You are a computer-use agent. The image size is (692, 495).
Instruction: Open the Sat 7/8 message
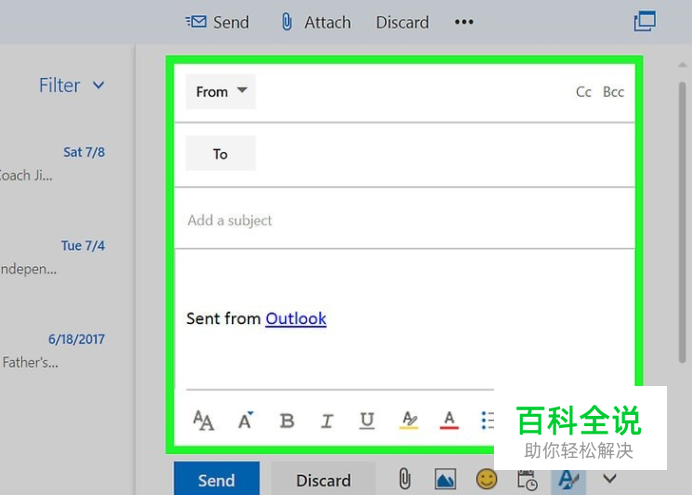click(x=53, y=164)
